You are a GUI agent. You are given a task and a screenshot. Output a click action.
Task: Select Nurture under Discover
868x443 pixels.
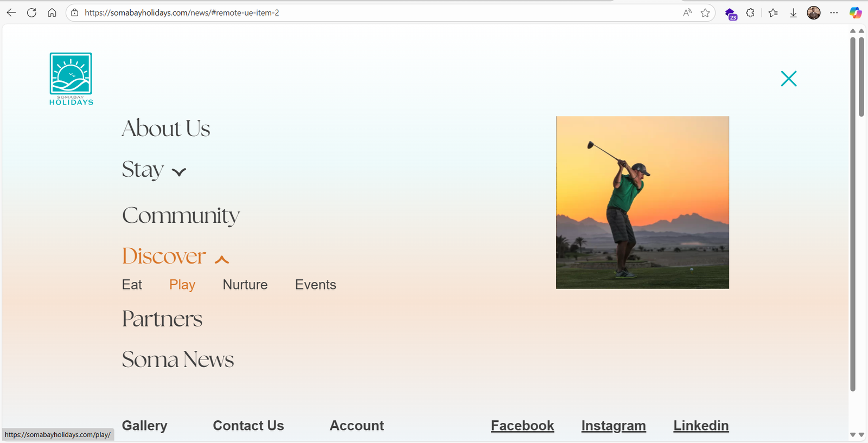tap(245, 285)
